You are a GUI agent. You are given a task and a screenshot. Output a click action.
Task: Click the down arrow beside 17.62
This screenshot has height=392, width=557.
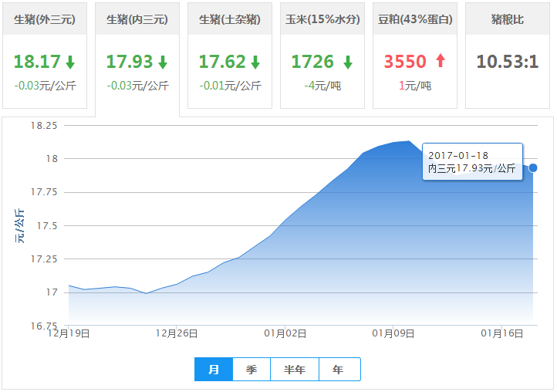(255, 63)
